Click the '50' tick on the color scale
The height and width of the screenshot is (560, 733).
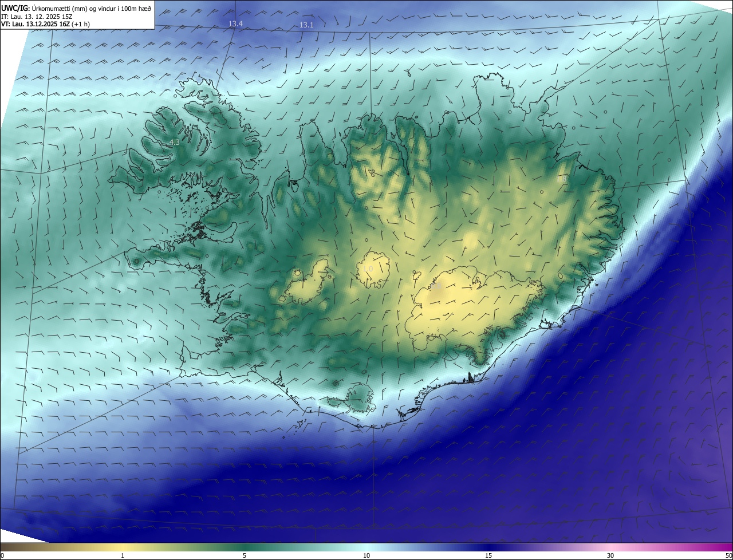click(728, 555)
